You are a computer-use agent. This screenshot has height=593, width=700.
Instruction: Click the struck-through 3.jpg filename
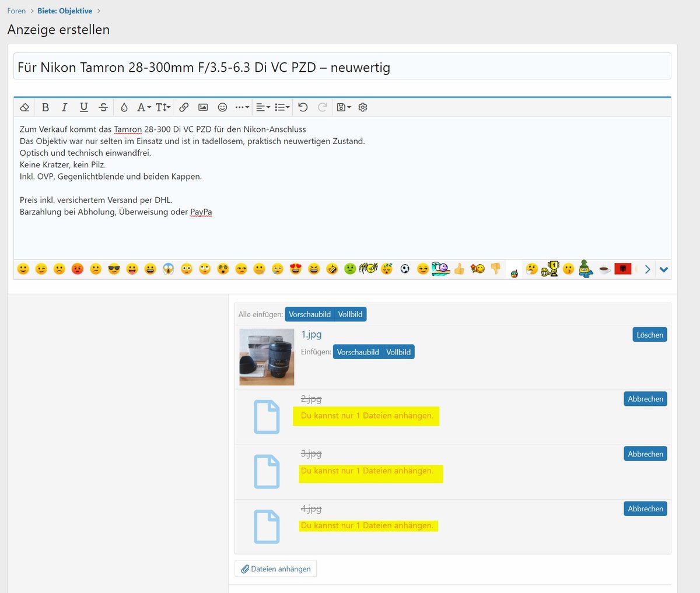click(311, 454)
